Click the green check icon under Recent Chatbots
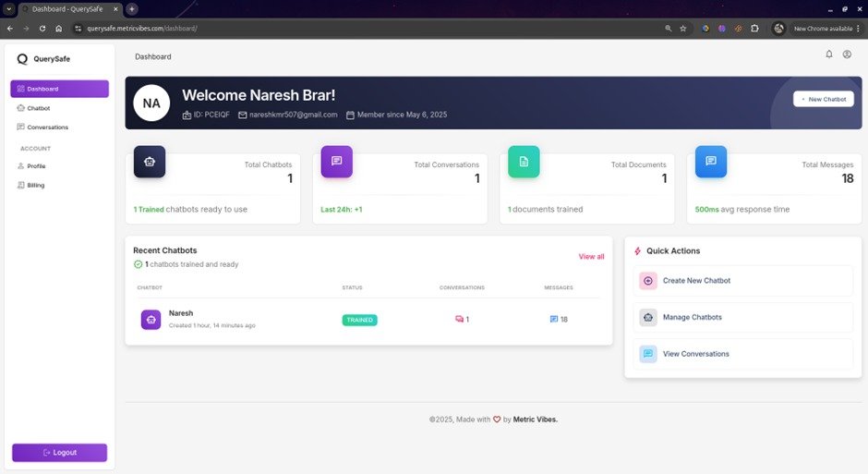This screenshot has width=868, height=474. [x=138, y=264]
